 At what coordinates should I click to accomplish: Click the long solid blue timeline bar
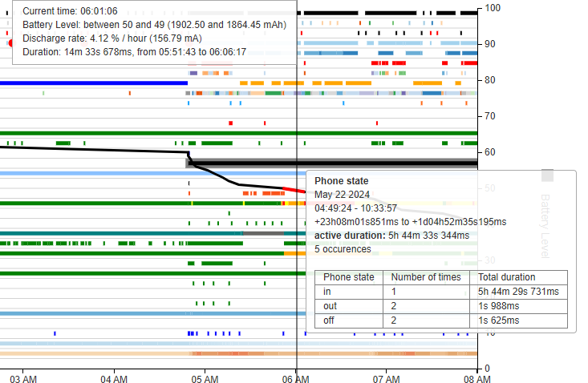(94, 83)
